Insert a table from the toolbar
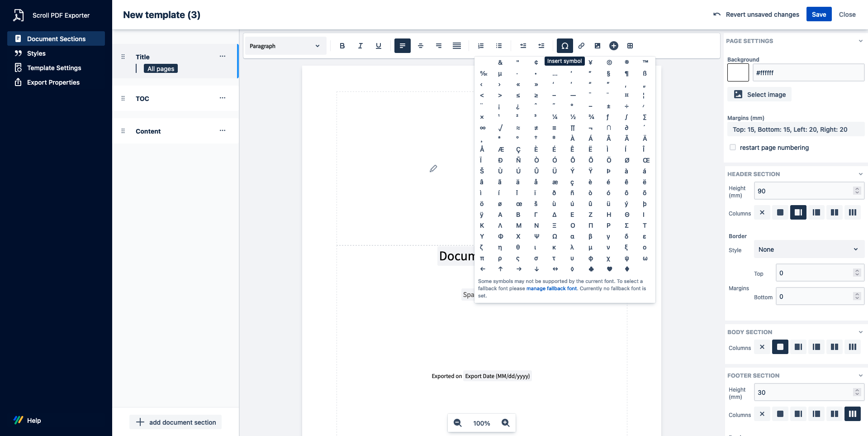This screenshot has width=868, height=436. pyautogui.click(x=630, y=46)
